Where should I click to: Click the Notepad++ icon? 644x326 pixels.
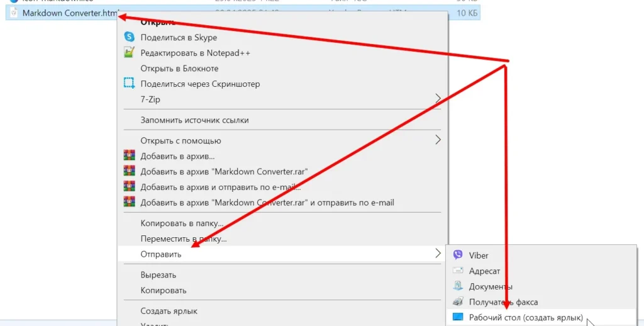(x=129, y=52)
